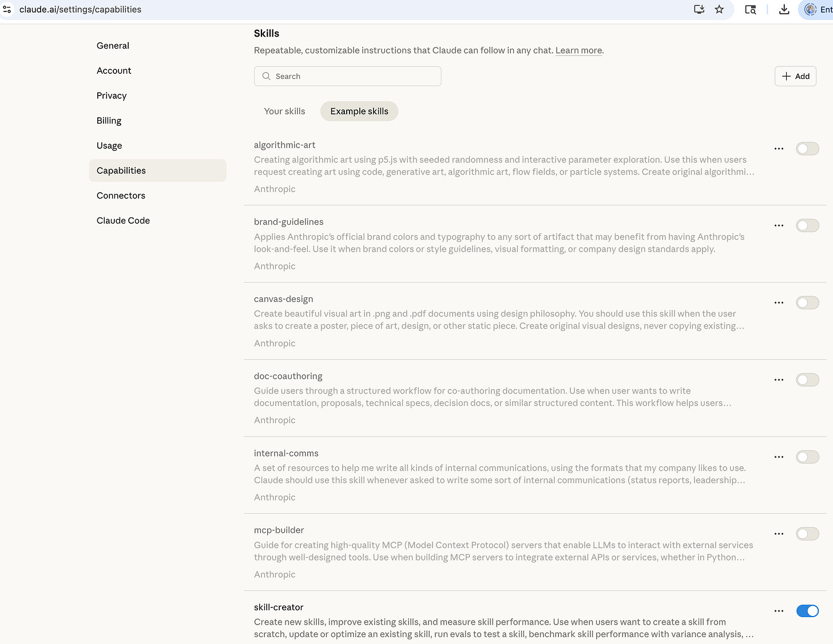Open Claude Code settings
Image resolution: width=833 pixels, height=644 pixels.
(158, 220)
